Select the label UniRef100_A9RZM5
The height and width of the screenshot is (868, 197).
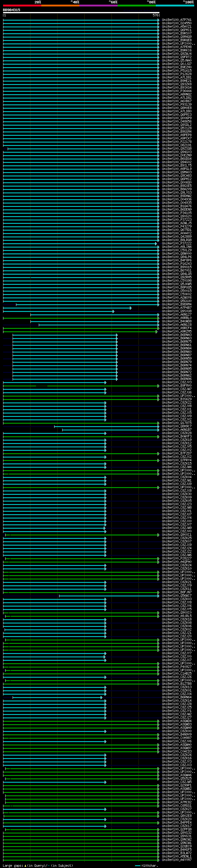(x=177, y=332)
